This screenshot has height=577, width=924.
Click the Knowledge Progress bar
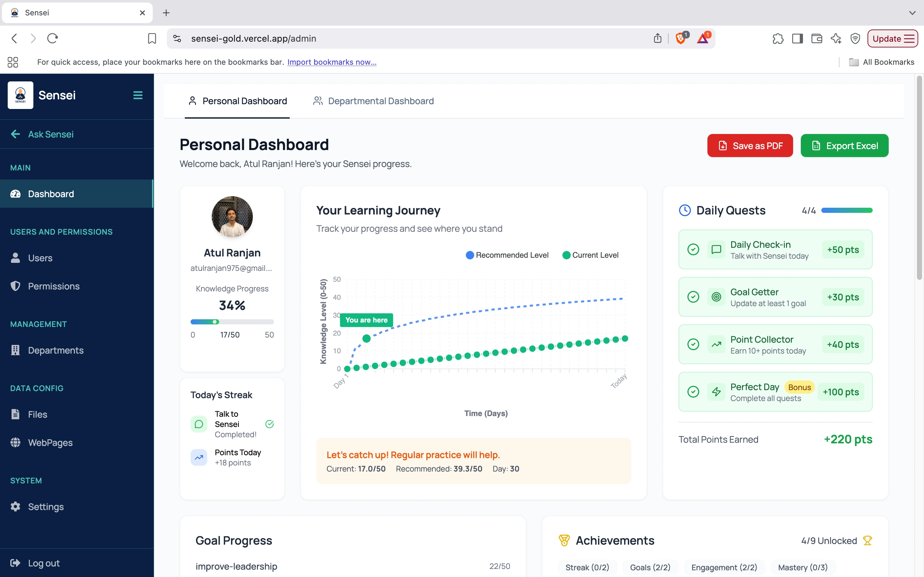pyautogui.click(x=232, y=322)
